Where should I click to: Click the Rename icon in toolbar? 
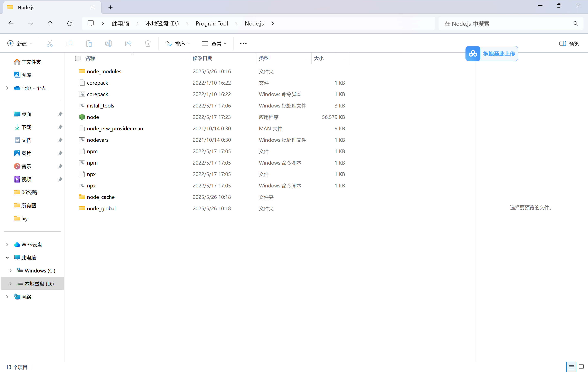(108, 43)
